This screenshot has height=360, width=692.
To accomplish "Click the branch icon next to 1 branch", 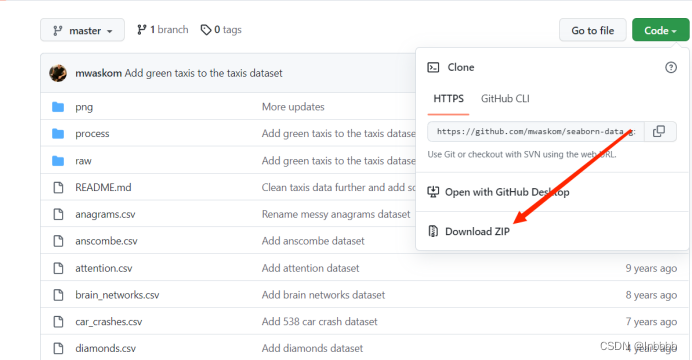I will point(141,30).
